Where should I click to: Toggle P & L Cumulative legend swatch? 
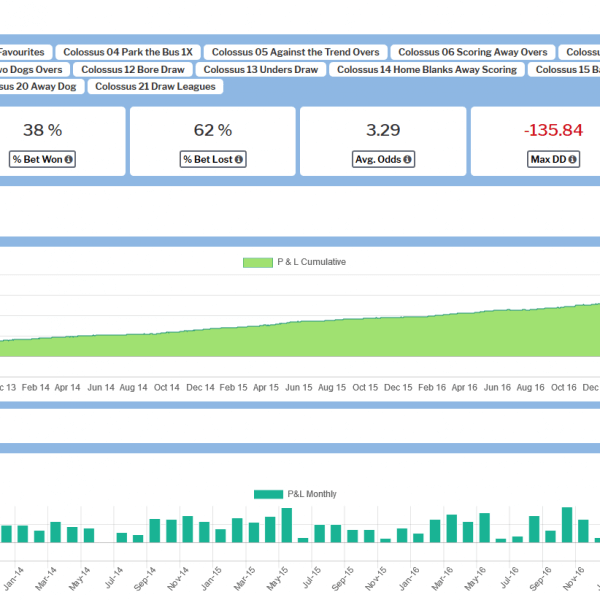point(258,262)
